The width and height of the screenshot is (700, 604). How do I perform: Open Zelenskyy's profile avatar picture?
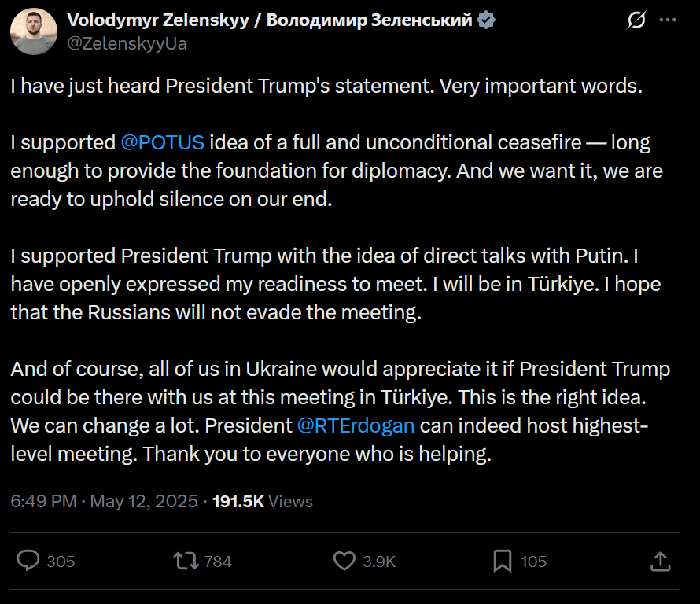(34, 31)
